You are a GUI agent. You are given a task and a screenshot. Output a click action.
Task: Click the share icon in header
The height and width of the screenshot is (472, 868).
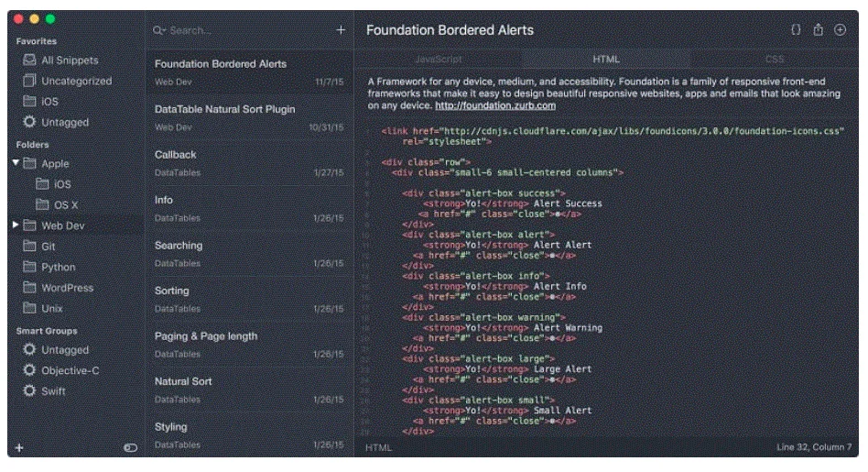[819, 30]
